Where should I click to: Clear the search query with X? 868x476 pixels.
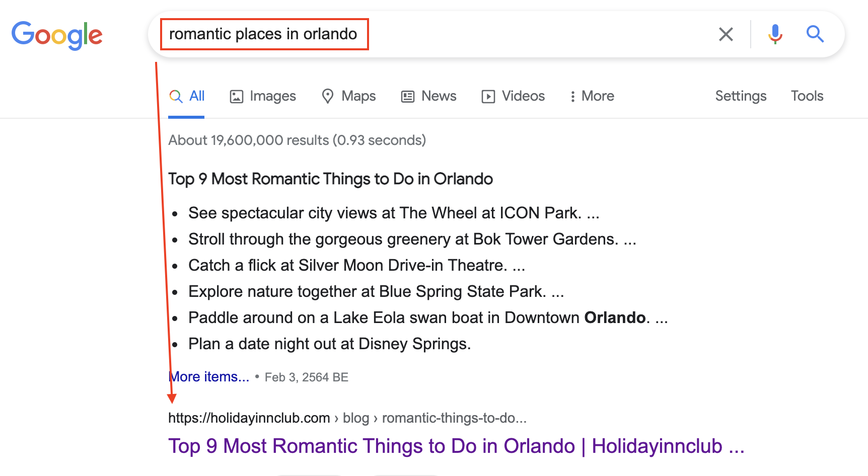(726, 34)
